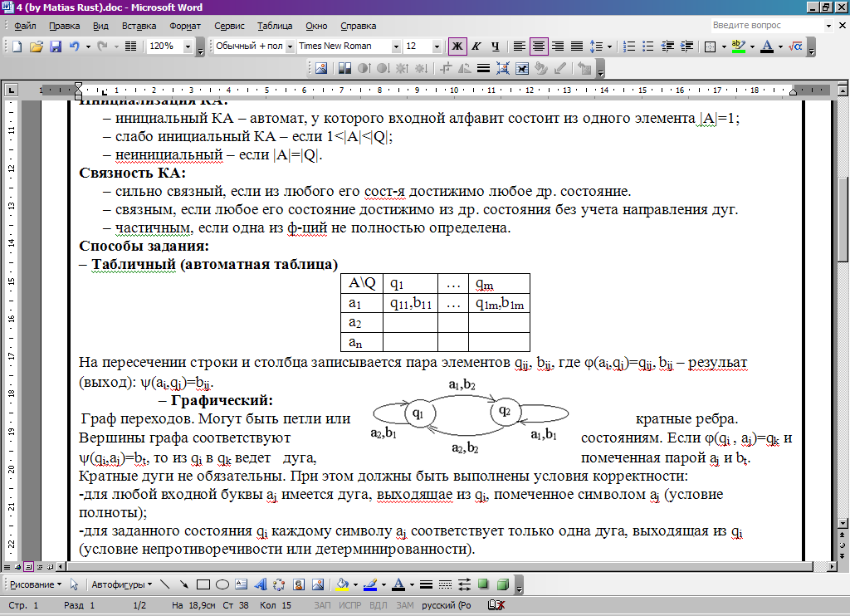Apply fill color paint bucket
850x616 pixels.
pyautogui.click(x=342, y=584)
